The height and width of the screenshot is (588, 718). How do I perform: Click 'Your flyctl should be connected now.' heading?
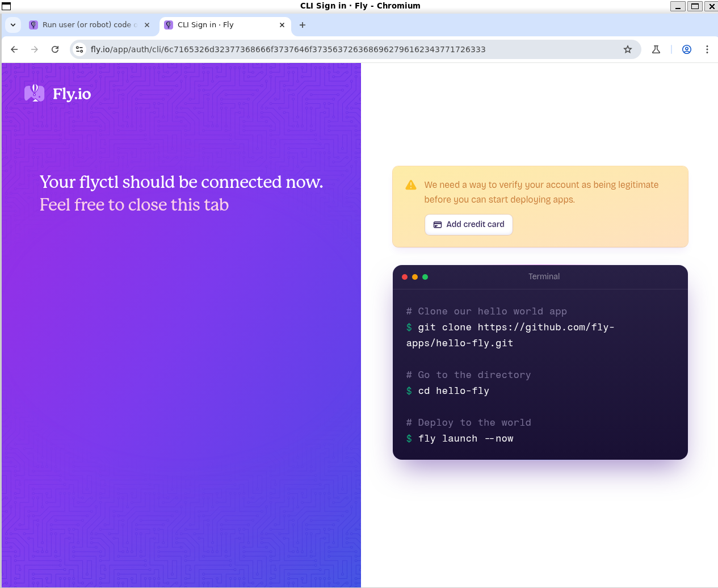tap(182, 182)
